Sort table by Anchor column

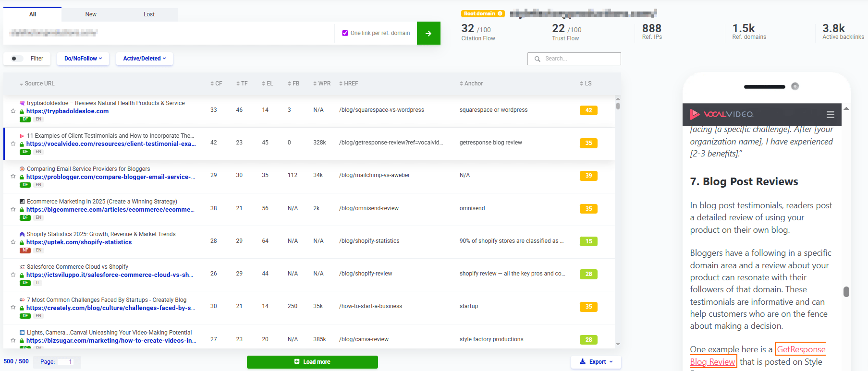point(471,84)
